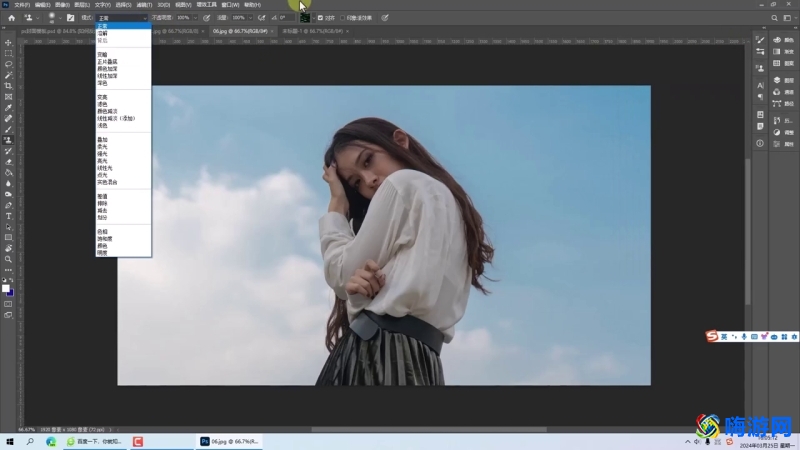Select the Paint Bucket tool

(8, 172)
